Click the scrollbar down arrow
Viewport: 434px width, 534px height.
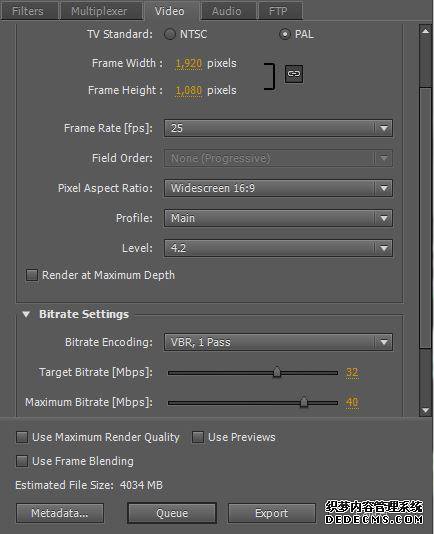[x=425, y=410]
